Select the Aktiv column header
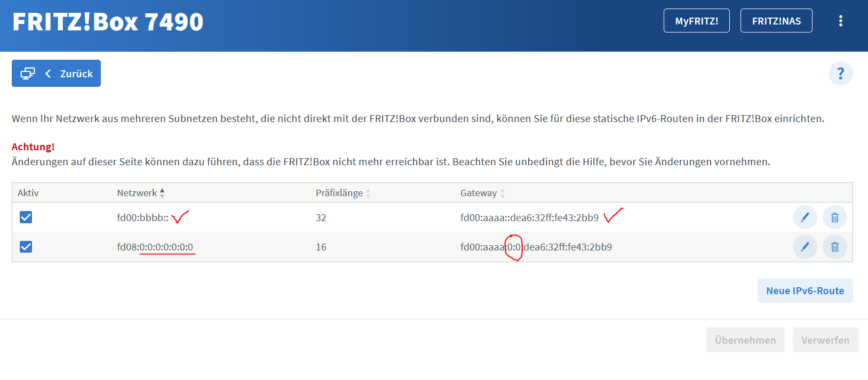The width and height of the screenshot is (868, 380). (28, 193)
